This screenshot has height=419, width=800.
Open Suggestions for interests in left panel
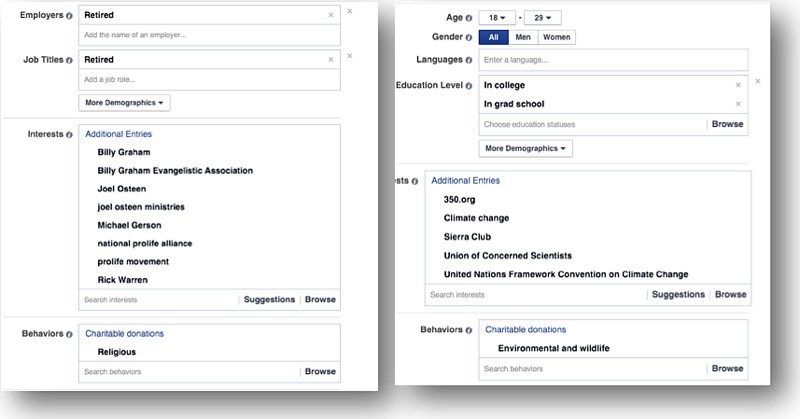[x=269, y=300]
